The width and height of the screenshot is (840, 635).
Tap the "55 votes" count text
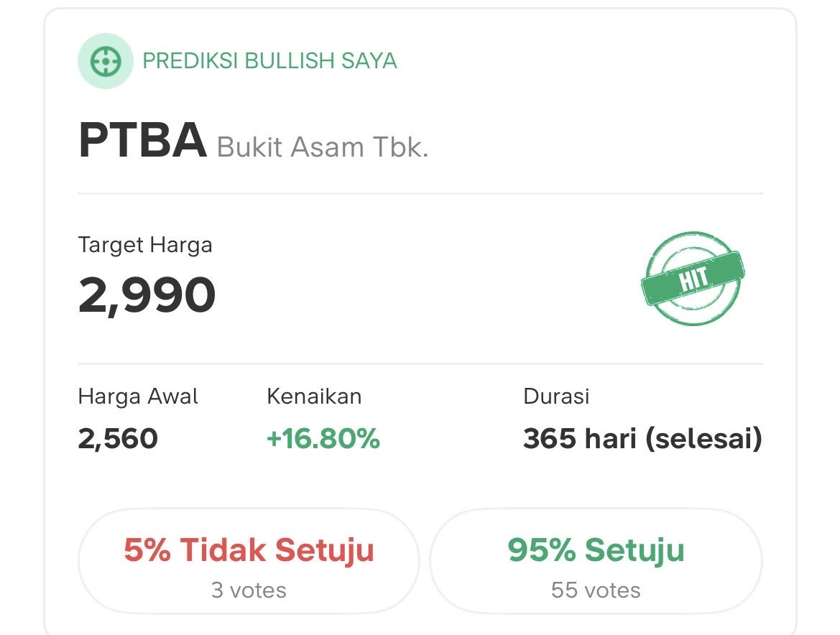tap(596, 590)
